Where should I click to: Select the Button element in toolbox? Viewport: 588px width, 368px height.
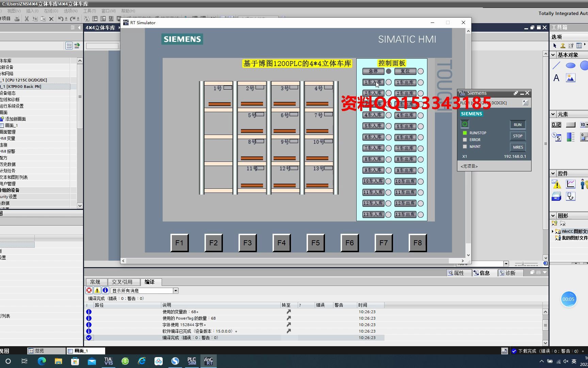571,125
